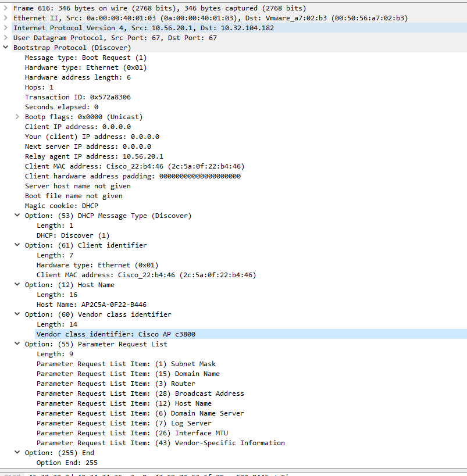This screenshot has height=476, width=467.
Task: Select 'Boot file name not given' row
Action: point(74,196)
